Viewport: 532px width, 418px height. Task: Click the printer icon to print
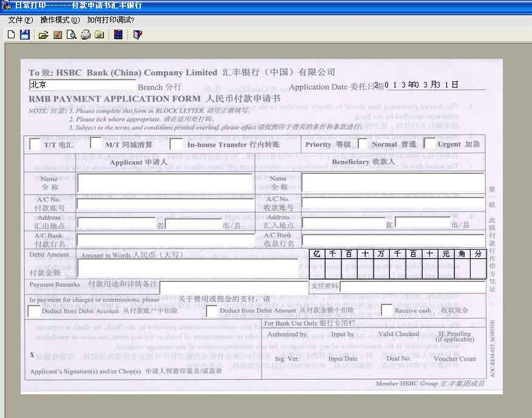pos(85,34)
